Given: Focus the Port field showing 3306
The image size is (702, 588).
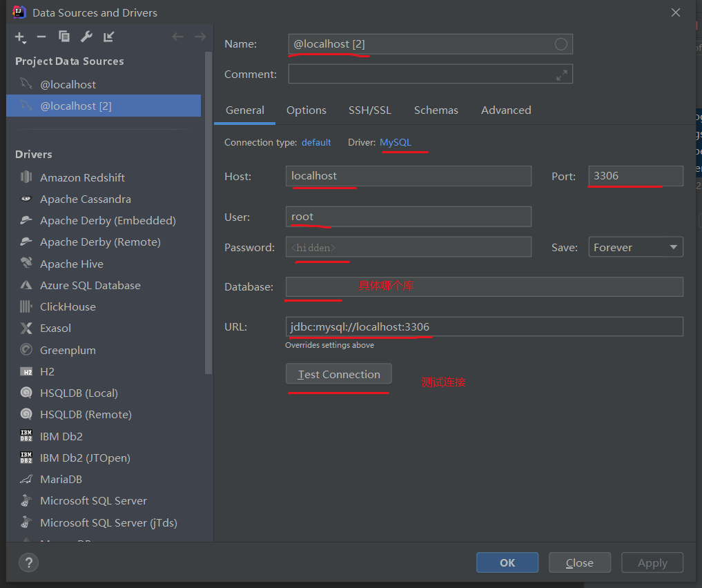Looking at the screenshot, I should (x=636, y=176).
